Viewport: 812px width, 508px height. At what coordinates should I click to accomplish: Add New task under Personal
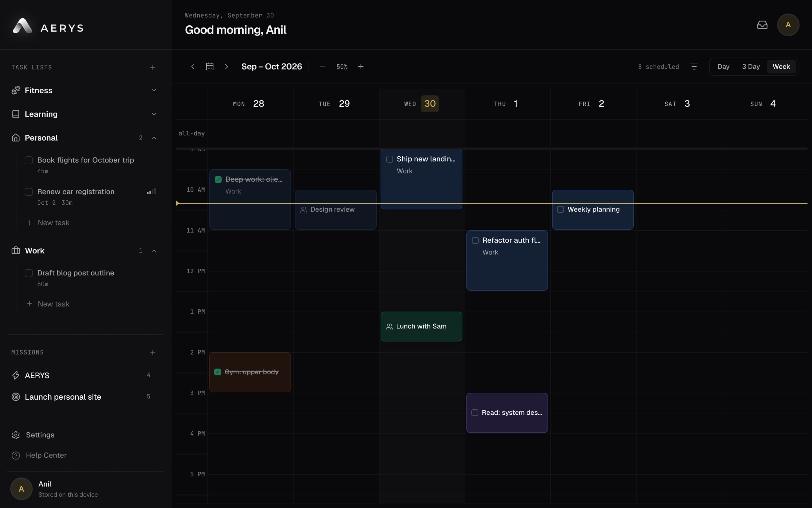click(48, 223)
